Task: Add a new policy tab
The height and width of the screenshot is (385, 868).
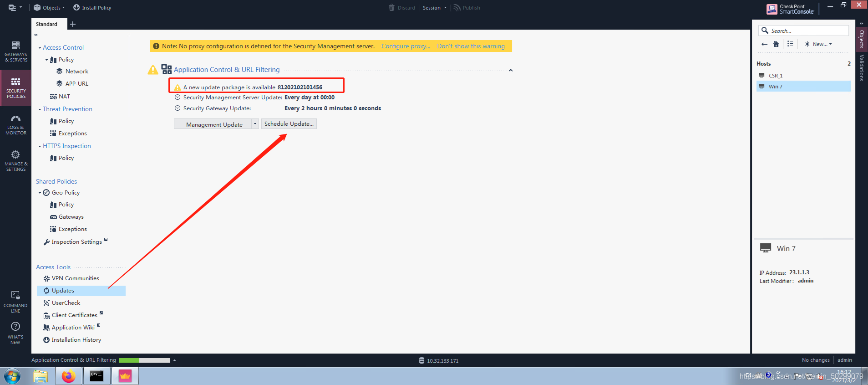Action: (x=73, y=24)
